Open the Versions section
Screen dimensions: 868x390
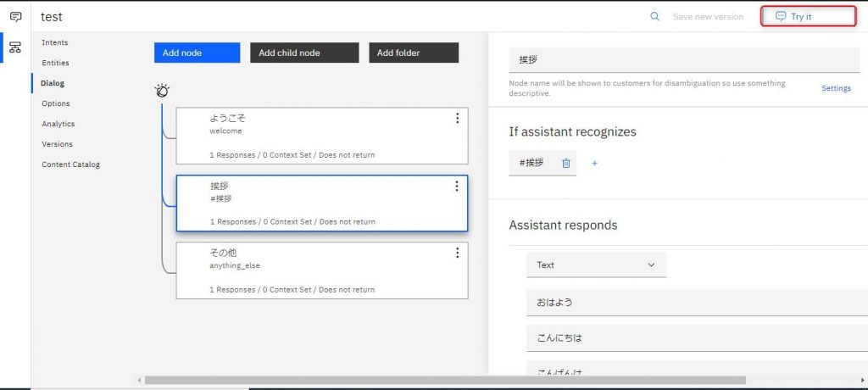pos(57,144)
